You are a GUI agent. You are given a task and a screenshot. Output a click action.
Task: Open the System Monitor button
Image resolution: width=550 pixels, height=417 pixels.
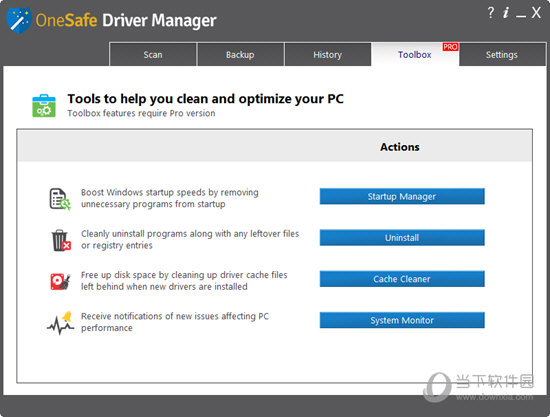coord(402,320)
